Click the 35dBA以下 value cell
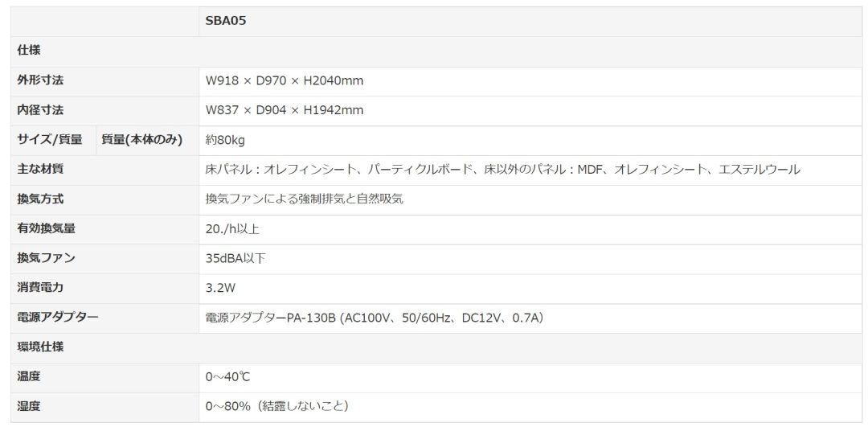868x427 pixels. (x=235, y=258)
